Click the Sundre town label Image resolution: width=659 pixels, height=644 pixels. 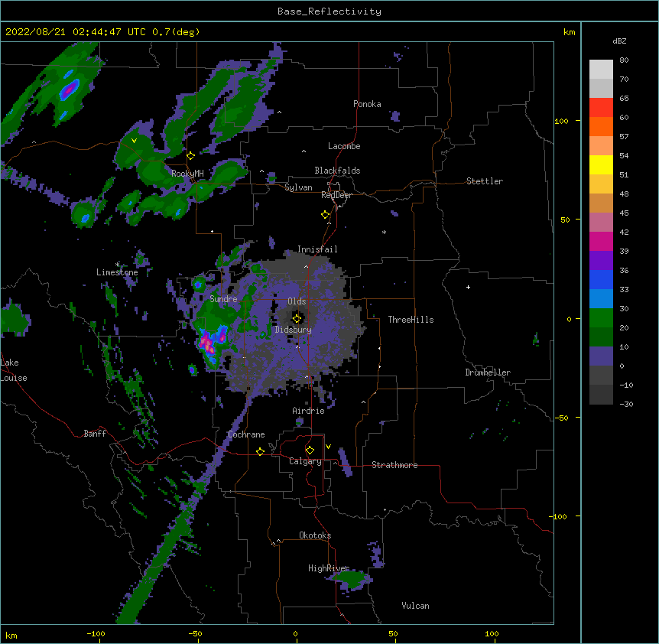click(x=223, y=299)
